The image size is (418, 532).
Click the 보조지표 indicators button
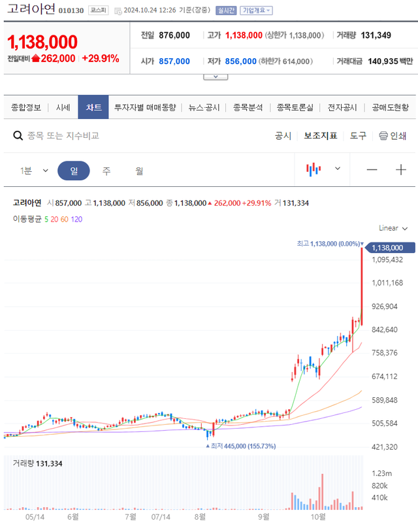tap(321, 136)
